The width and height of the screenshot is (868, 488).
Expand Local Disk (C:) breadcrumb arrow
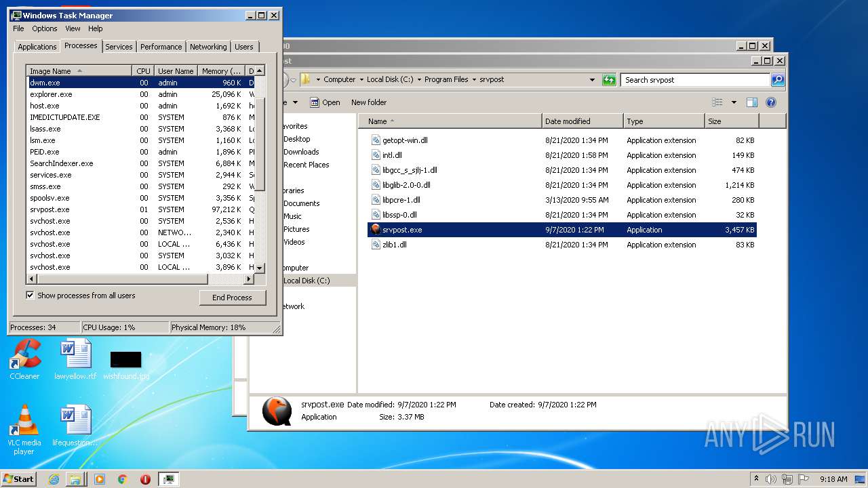419,79
